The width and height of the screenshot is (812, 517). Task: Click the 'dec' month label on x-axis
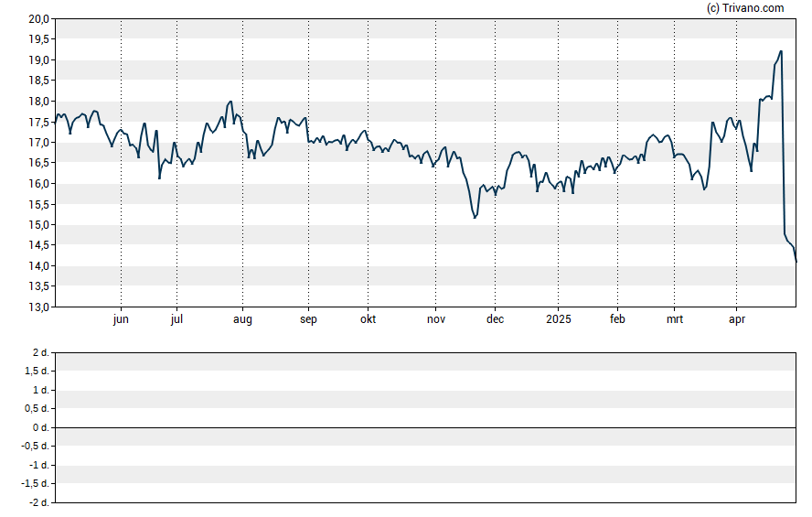point(495,319)
